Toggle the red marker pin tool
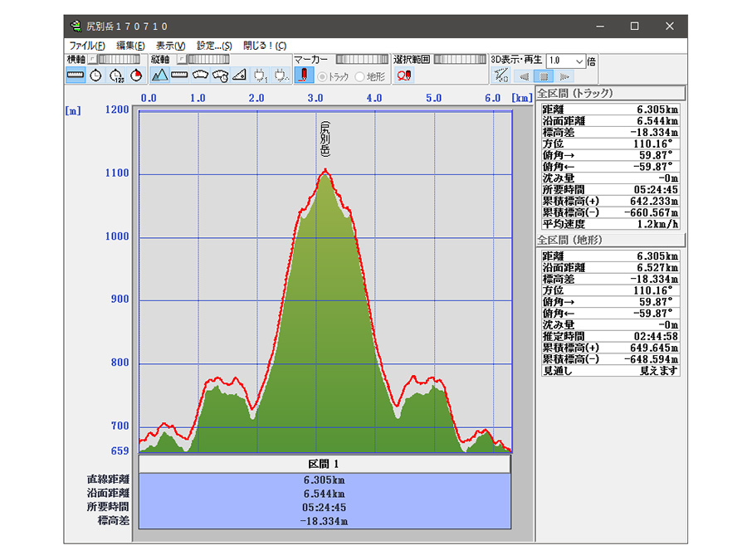Screen dimensions: 747x560 [303, 75]
